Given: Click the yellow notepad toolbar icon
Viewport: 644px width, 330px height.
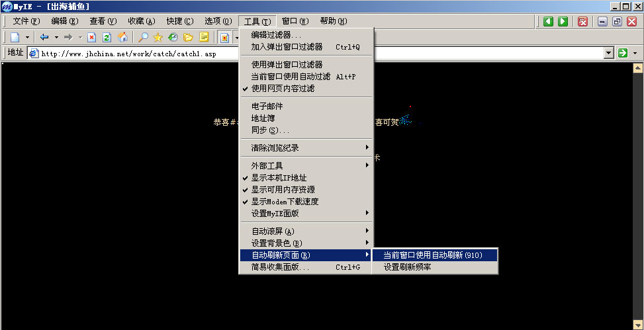Looking at the screenshot, I should pos(204,37).
